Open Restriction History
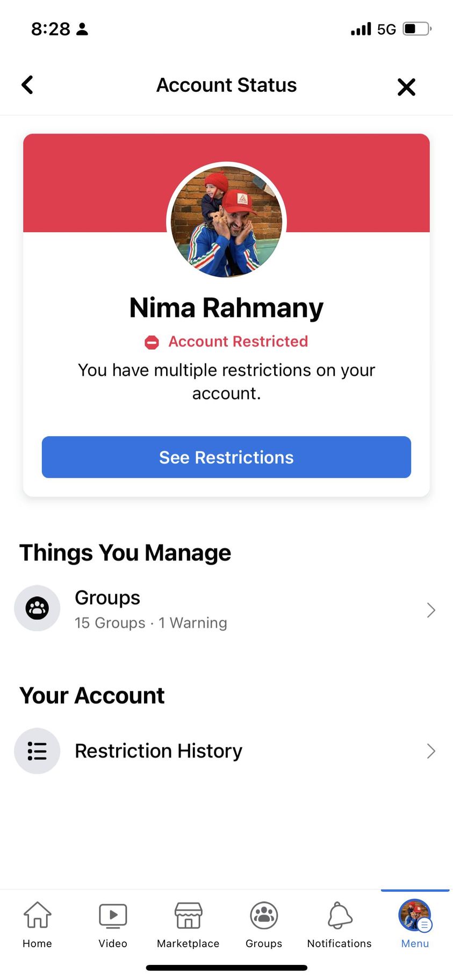Viewport: 453px width, 980px height. tap(159, 751)
